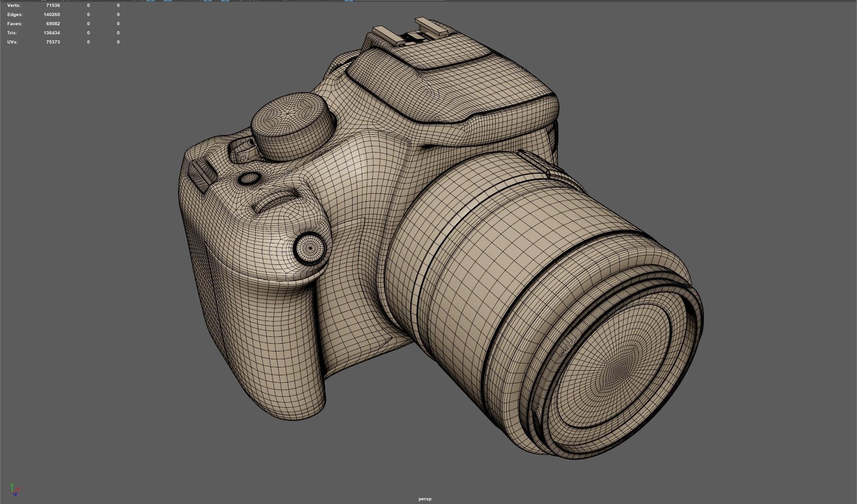The height and width of the screenshot is (504, 857).
Task: Click the UV count value 75373
Action: 53,42
